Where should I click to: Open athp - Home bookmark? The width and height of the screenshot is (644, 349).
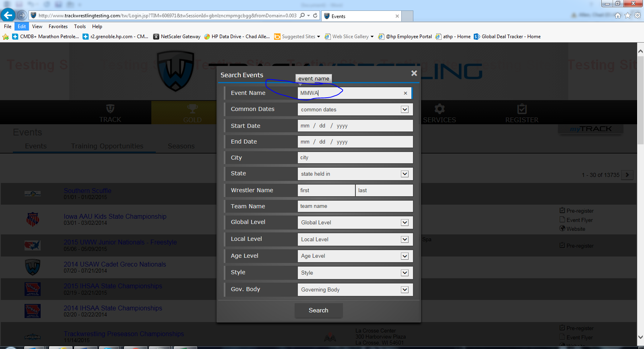453,37
